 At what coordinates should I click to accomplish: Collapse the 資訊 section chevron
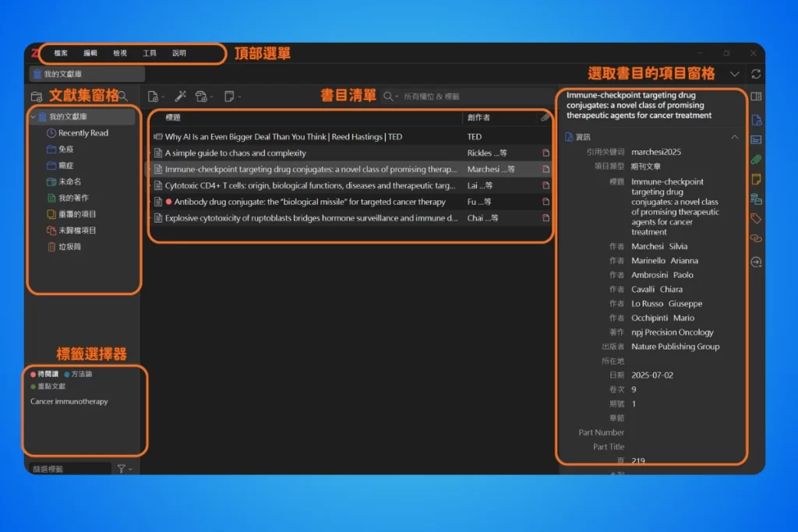coord(734,137)
